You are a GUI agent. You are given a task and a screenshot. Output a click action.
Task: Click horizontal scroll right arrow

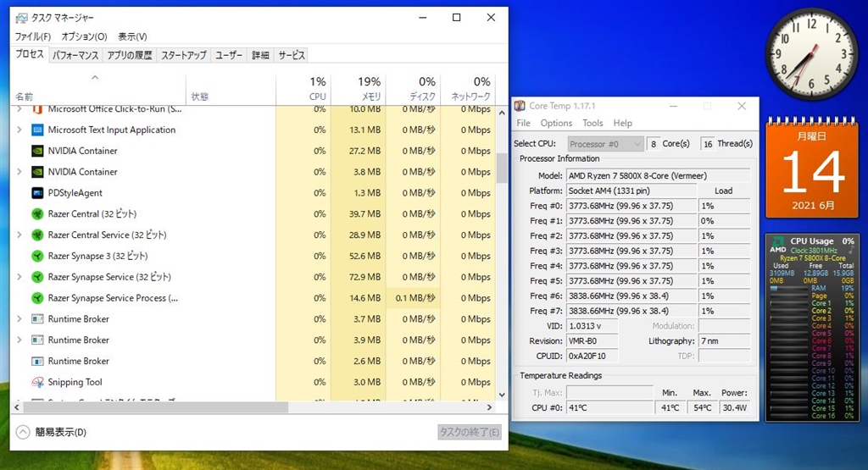click(x=489, y=407)
